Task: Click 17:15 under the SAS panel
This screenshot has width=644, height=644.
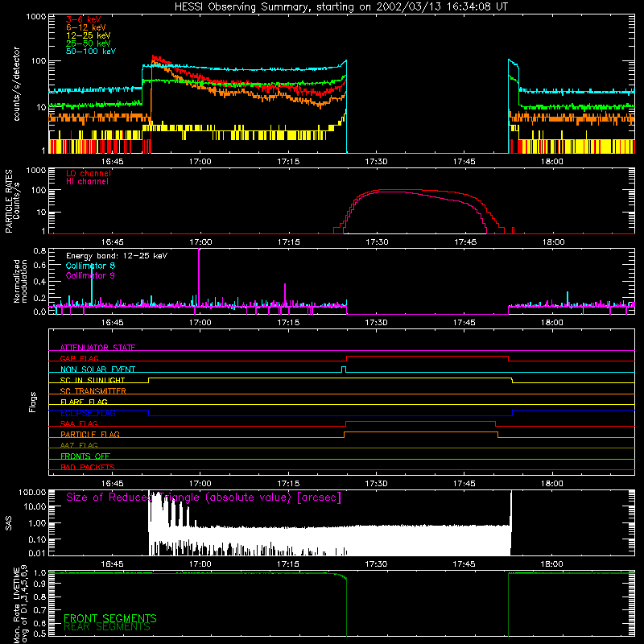Action: point(288,564)
